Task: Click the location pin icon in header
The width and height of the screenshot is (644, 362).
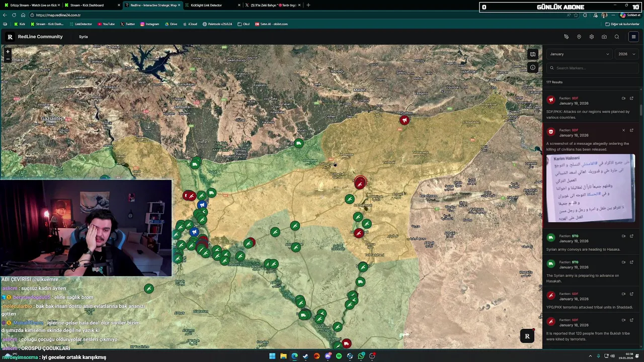Action: 579,37
